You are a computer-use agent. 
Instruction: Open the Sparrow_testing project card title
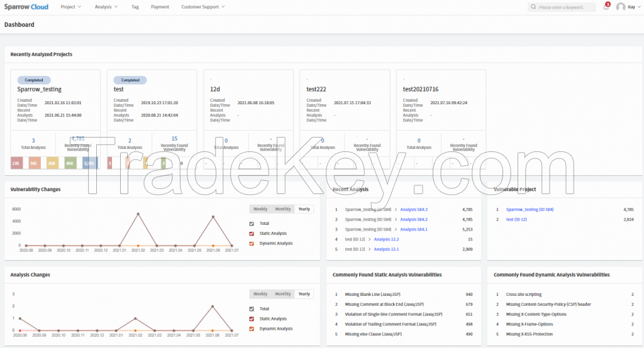[40, 89]
